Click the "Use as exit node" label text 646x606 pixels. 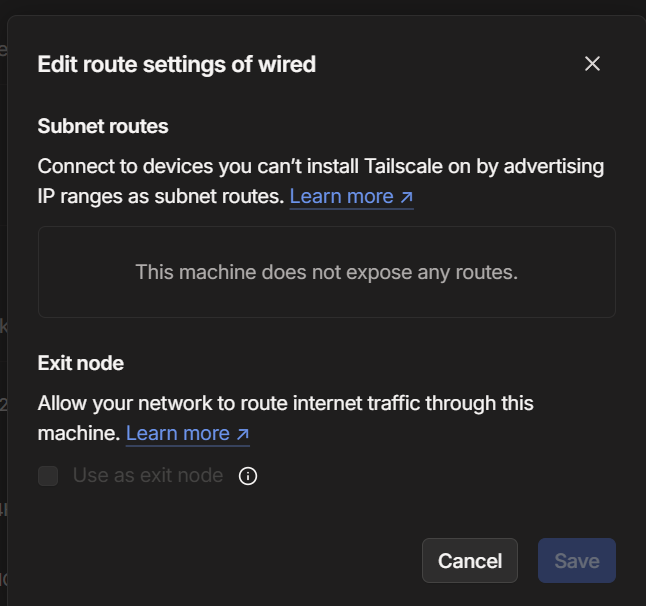(x=148, y=476)
